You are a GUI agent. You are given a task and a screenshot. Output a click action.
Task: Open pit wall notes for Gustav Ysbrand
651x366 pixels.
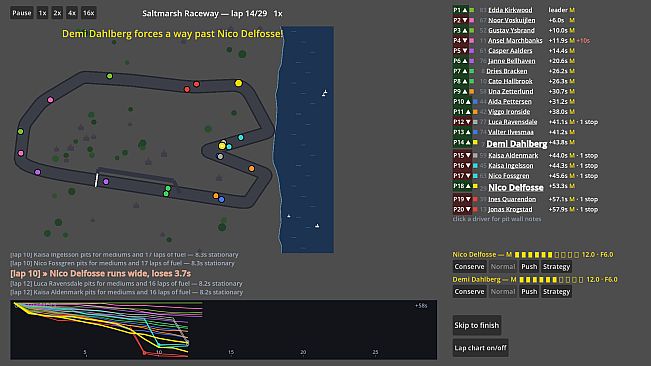[x=511, y=30]
